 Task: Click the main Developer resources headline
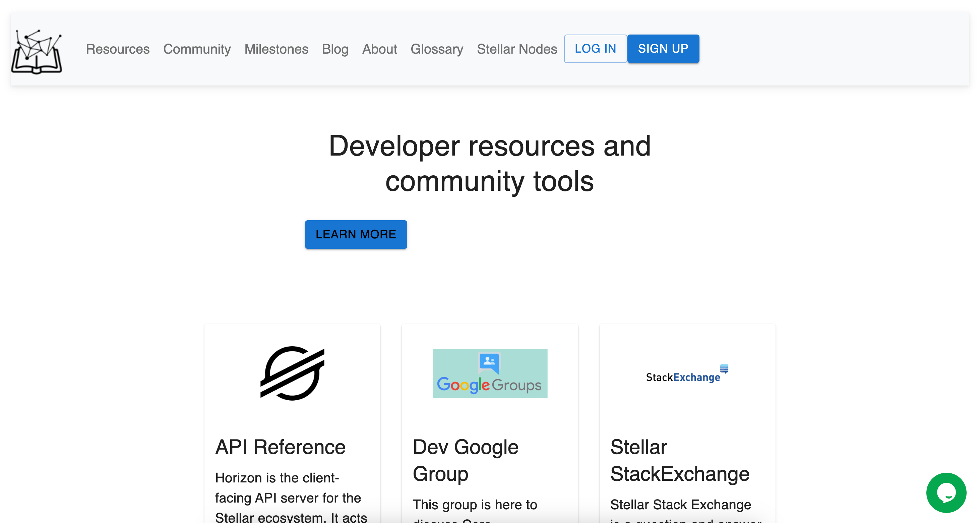[490, 163]
